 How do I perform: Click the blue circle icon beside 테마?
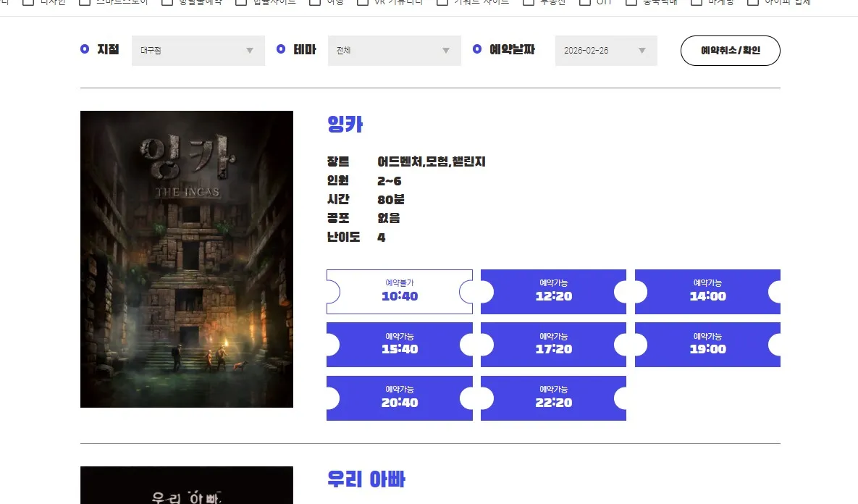[x=281, y=49]
